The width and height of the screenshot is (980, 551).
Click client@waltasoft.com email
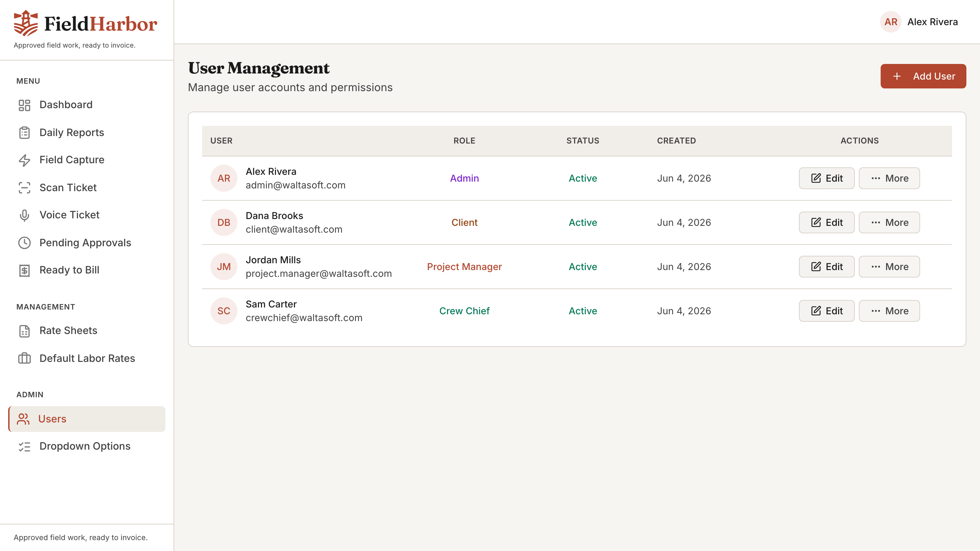(294, 229)
